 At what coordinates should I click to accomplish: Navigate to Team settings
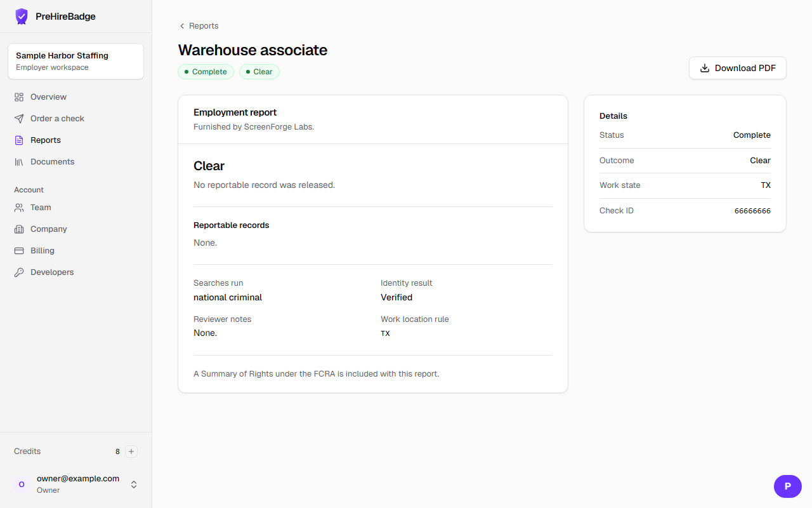click(76, 208)
